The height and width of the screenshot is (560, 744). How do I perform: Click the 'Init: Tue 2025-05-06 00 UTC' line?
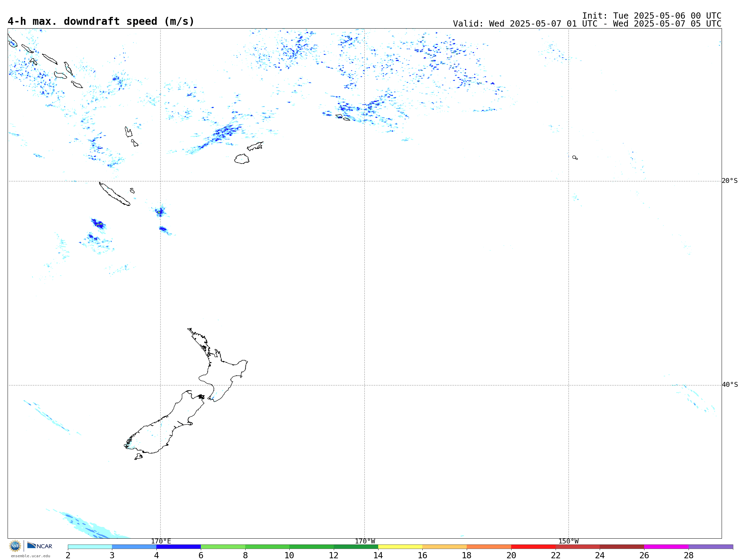click(x=652, y=16)
